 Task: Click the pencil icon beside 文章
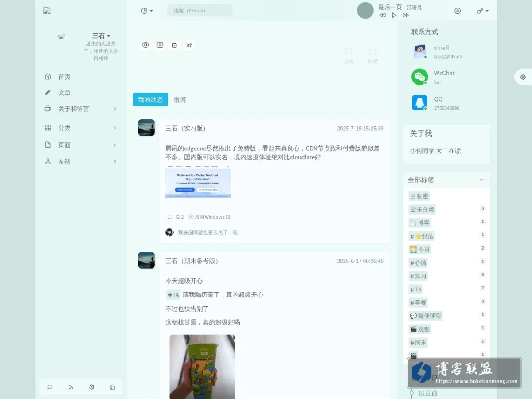coord(48,93)
